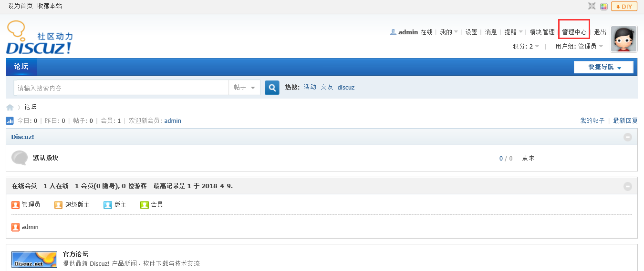
Task: Click the 官方论坛 link
Action: pyautogui.click(x=75, y=254)
